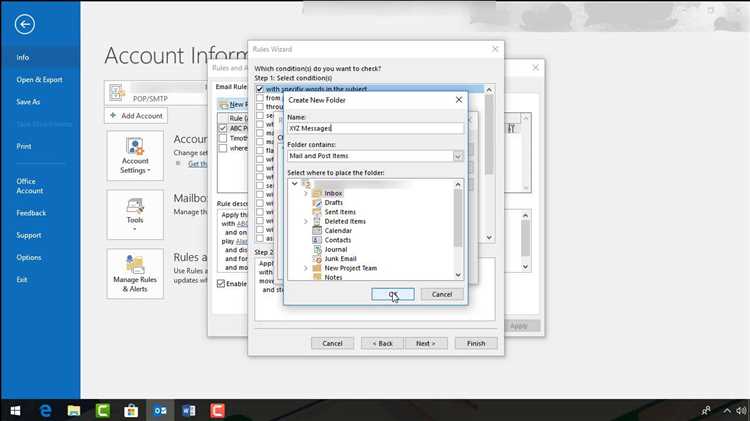This screenshot has width=750, height=421.
Task: Click Cancel in Create New Folder dialog
Action: [442, 294]
